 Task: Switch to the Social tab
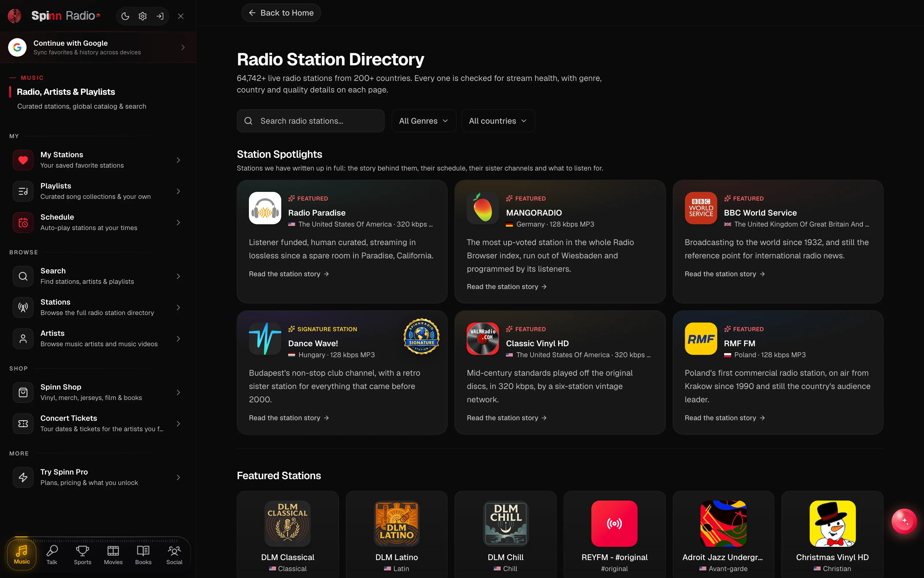coord(174,555)
